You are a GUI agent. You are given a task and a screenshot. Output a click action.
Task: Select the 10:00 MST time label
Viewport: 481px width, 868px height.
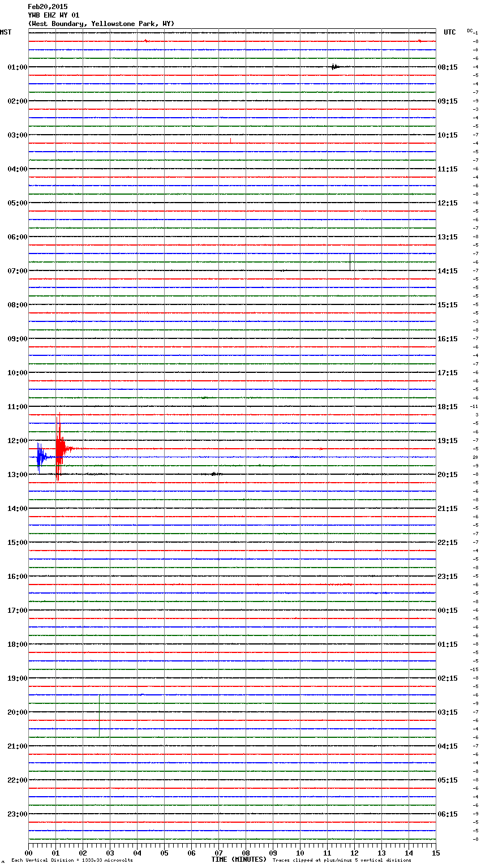17,373
